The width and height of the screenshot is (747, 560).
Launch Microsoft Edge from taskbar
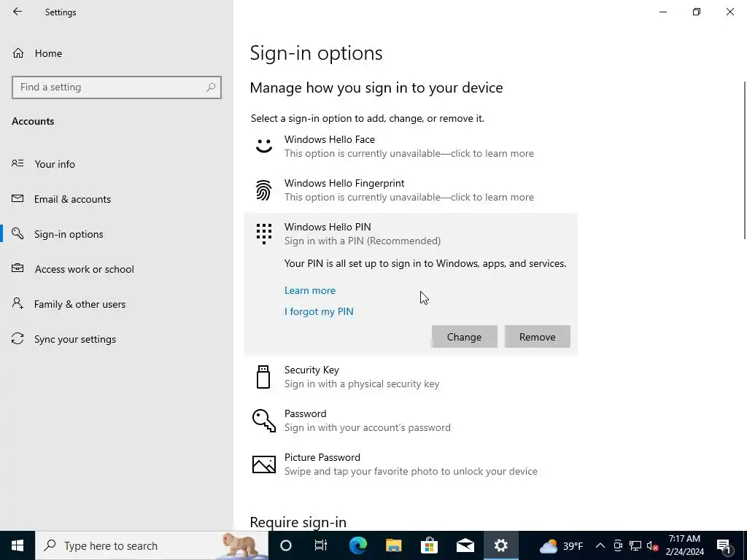pos(357,545)
